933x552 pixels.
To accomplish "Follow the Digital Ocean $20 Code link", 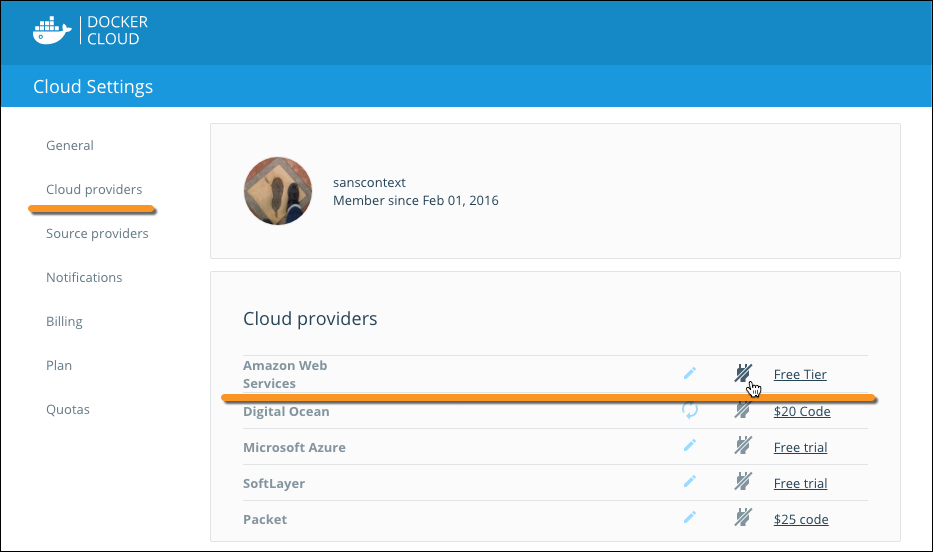I will click(x=801, y=411).
